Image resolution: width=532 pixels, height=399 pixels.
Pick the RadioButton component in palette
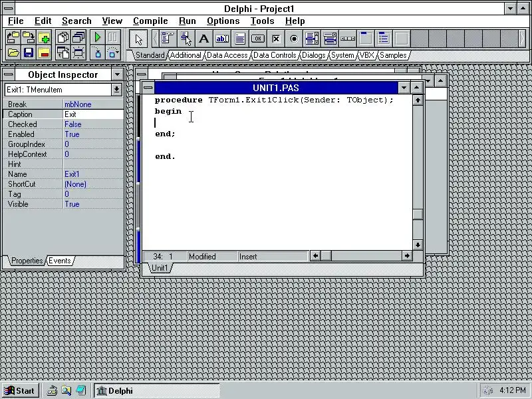(294, 39)
